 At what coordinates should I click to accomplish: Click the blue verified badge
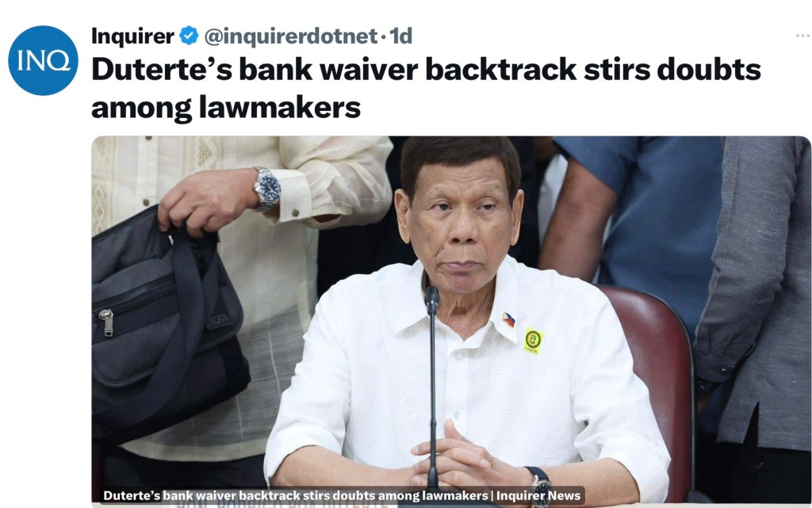(189, 36)
